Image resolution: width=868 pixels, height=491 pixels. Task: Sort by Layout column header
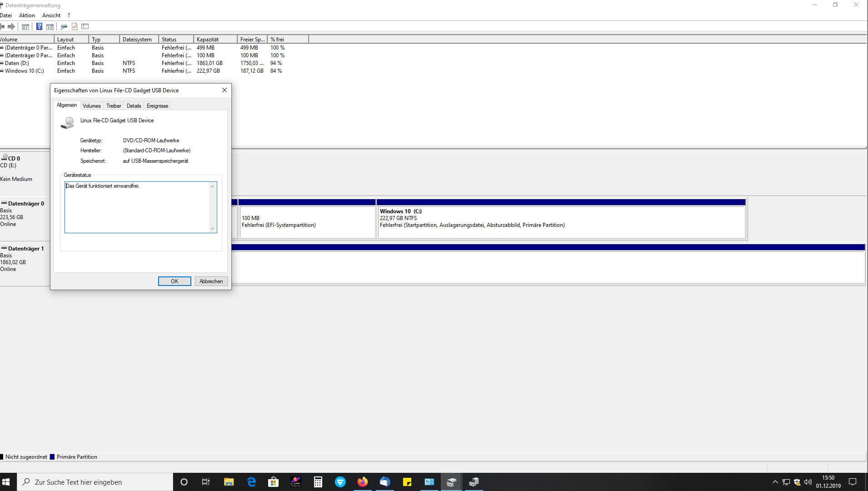click(x=71, y=40)
